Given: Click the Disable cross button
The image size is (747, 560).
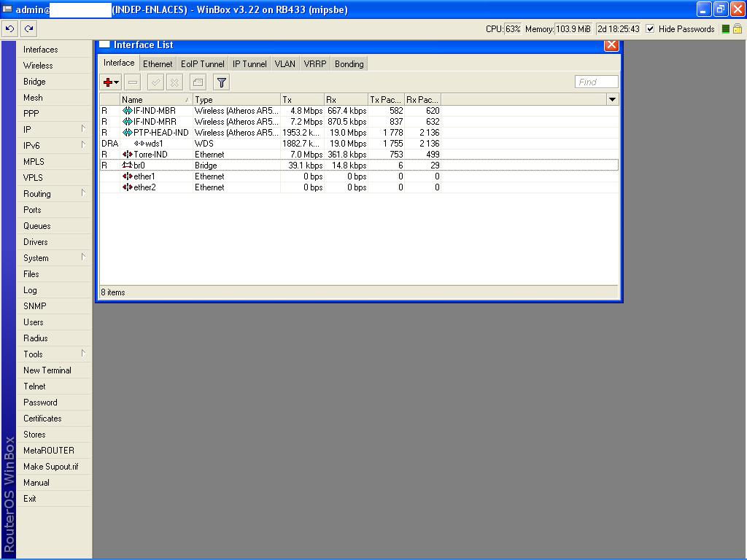Looking at the screenshot, I should (x=174, y=82).
